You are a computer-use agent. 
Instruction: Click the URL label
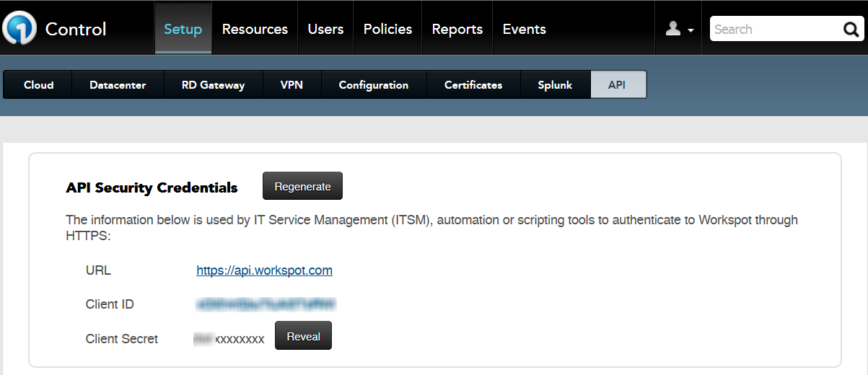click(98, 270)
